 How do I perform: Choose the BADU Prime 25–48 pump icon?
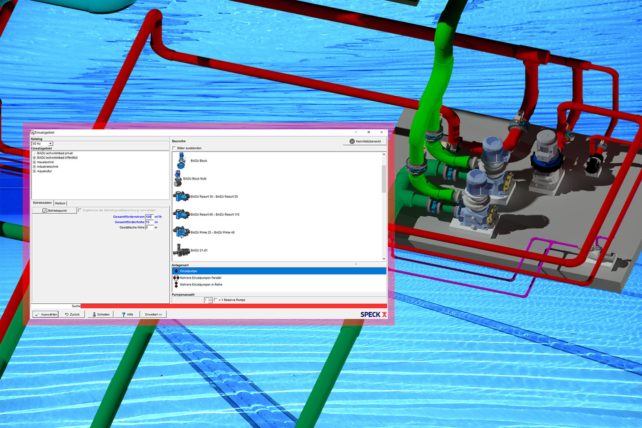(x=180, y=232)
